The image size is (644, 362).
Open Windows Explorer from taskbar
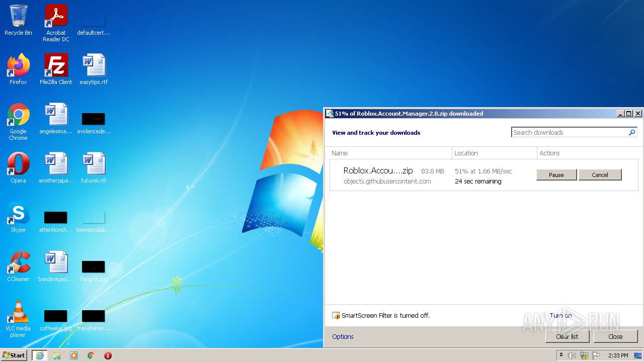[57, 355]
